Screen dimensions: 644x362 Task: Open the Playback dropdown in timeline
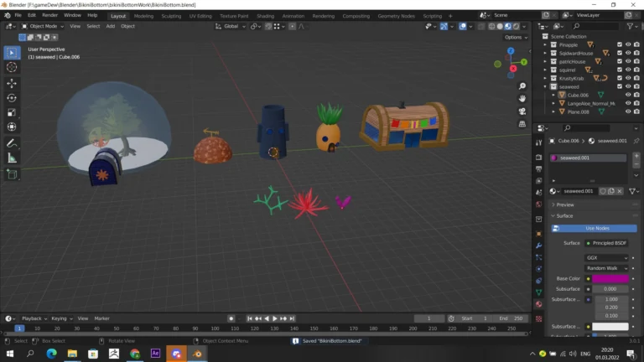34,318
